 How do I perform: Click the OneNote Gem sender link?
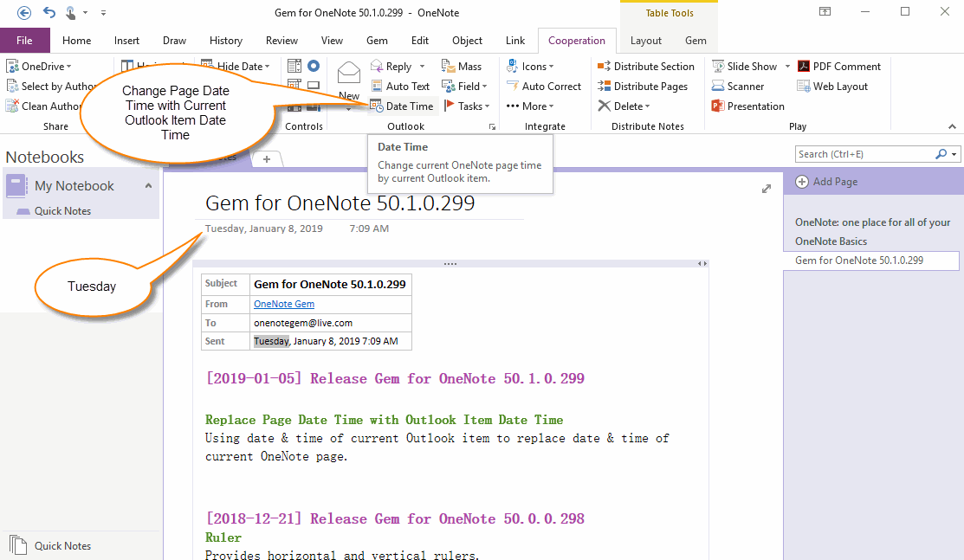pyautogui.click(x=284, y=304)
